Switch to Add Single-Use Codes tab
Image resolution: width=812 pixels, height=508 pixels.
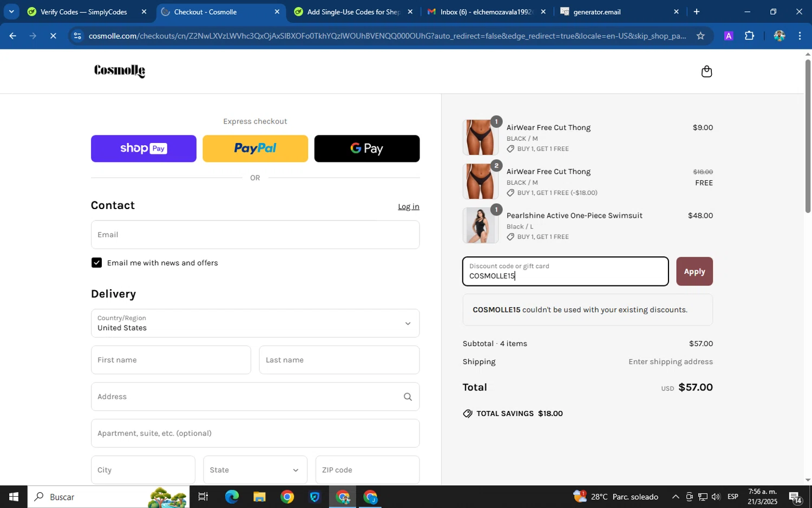[x=353, y=11]
